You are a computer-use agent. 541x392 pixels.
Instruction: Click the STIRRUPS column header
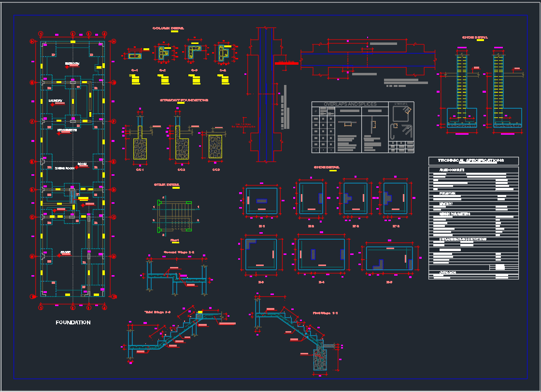401,104
